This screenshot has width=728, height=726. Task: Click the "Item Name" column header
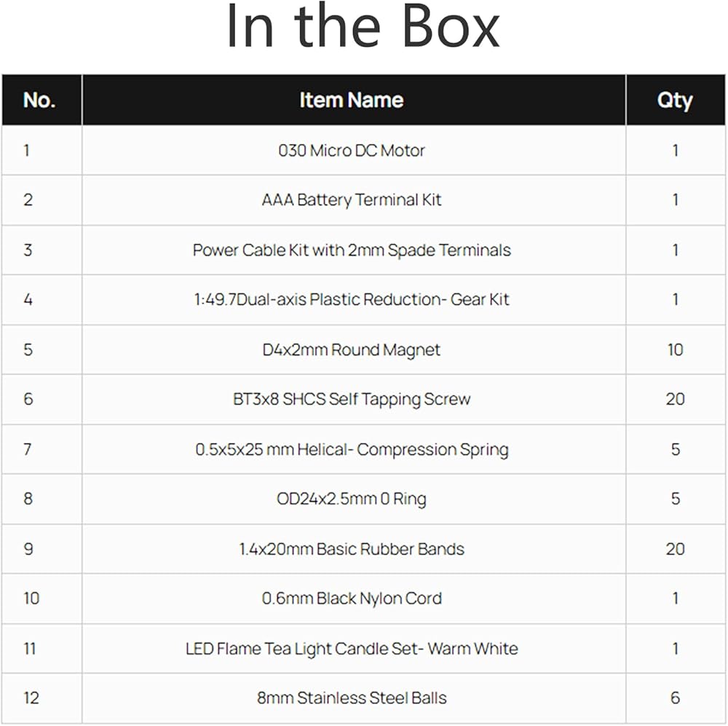click(352, 100)
